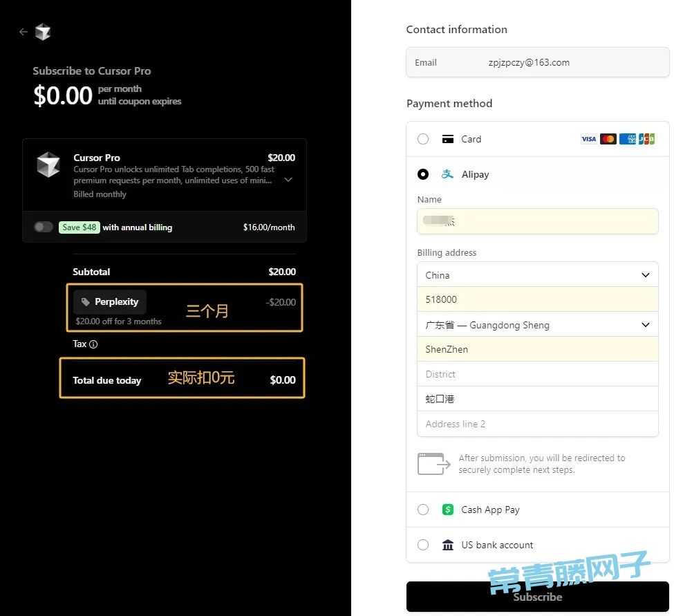Screen dimensions: 674x616
Task: Click the US bank account bank icon
Action: (447, 545)
